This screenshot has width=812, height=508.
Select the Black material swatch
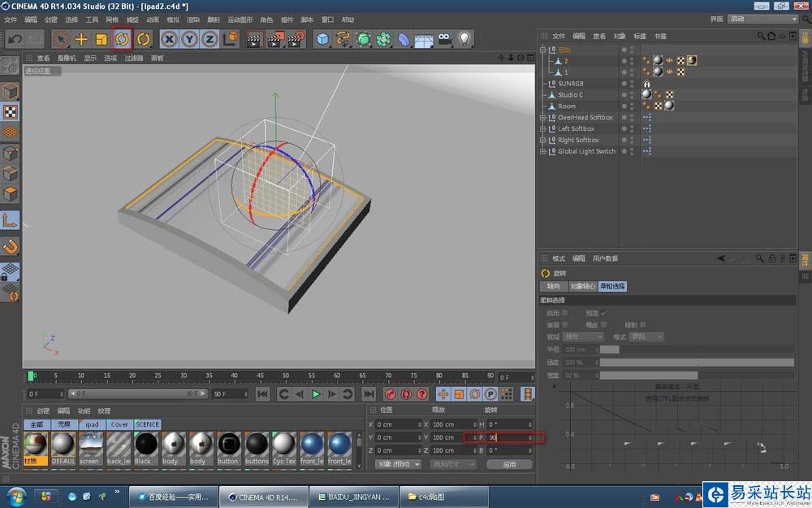pyautogui.click(x=145, y=445)
